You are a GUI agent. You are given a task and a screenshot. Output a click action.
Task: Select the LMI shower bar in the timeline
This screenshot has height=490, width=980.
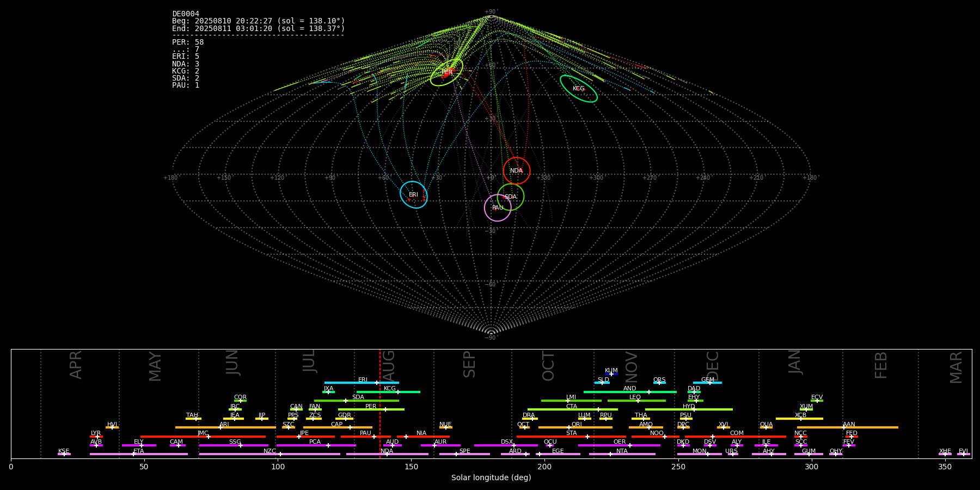[x=571, y=401]
